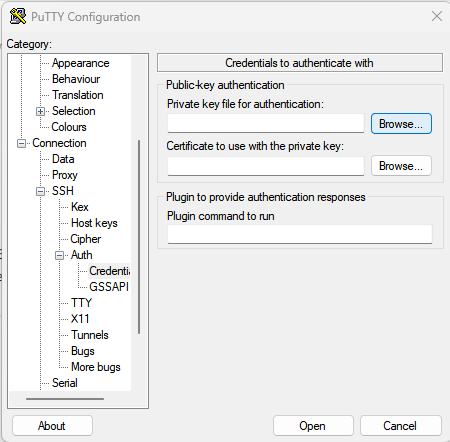450x442 pixels.
Task: Select the Selection category label
Action: pos(73,111)
